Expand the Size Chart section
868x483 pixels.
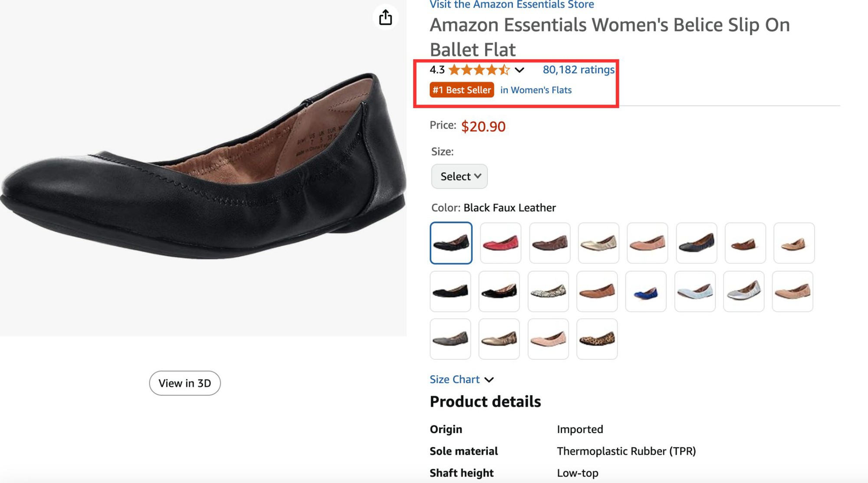(x=462, y=379)
